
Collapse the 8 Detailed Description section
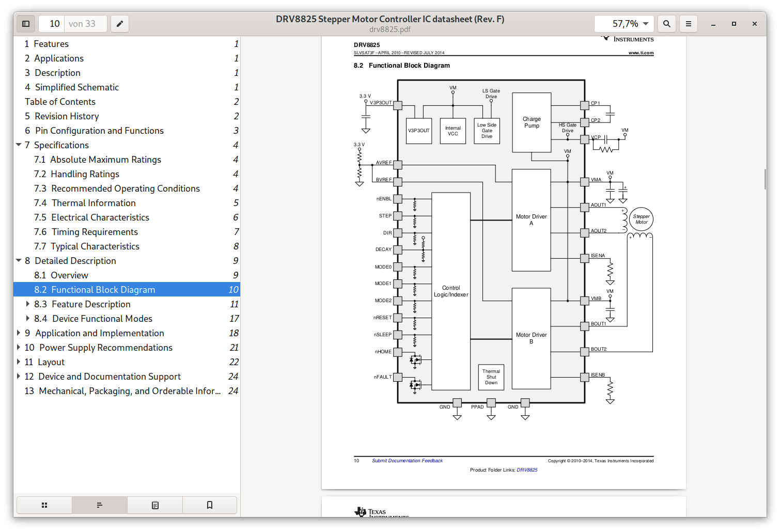(x=19, y=261)
